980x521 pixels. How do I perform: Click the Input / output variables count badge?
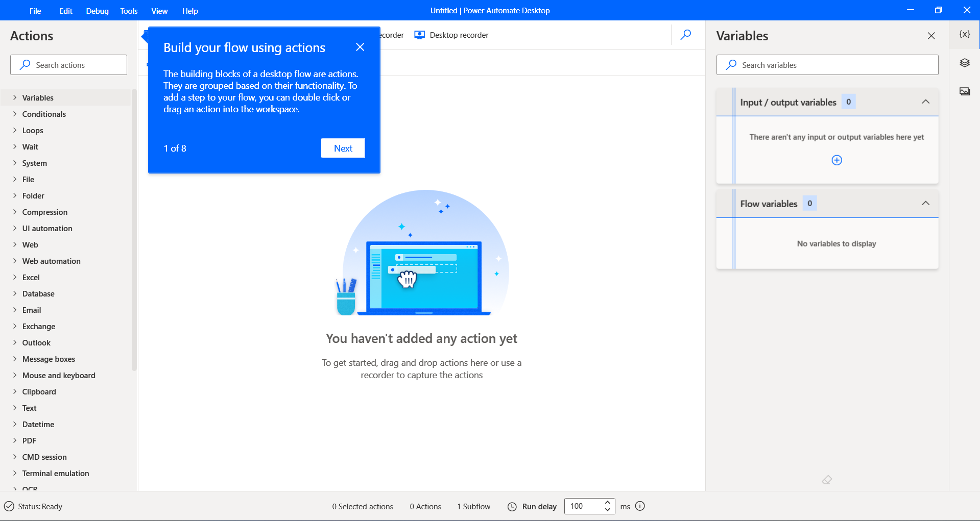pyautogui.click(x=848, y=102)
